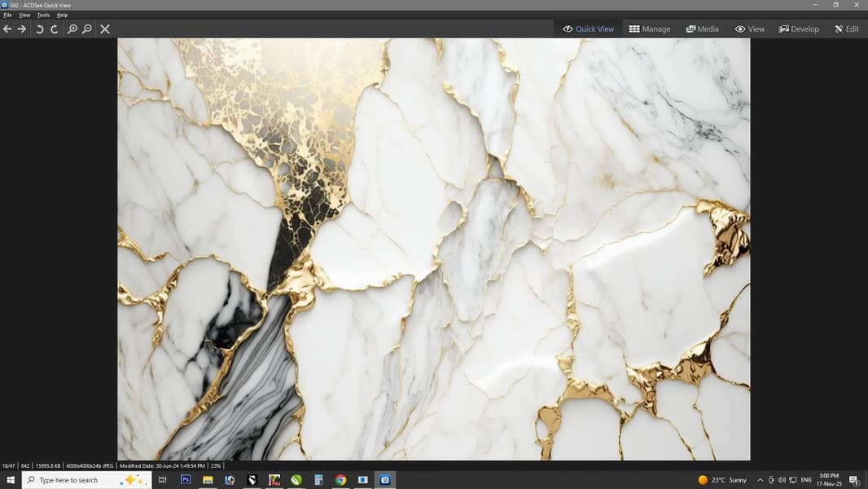This screenshot has height=489, width=868.
Task: Switch to Edit mode
Action: (x=847, y=29)
